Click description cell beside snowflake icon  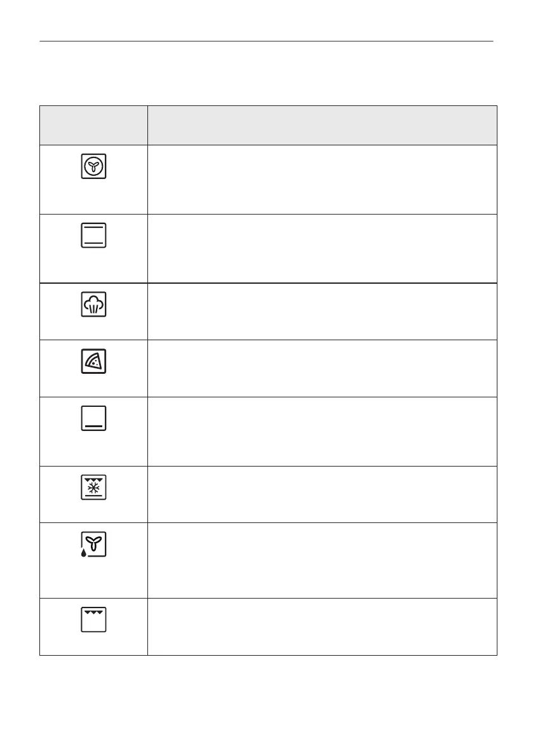pyautogui.click(x=321, y=494)
